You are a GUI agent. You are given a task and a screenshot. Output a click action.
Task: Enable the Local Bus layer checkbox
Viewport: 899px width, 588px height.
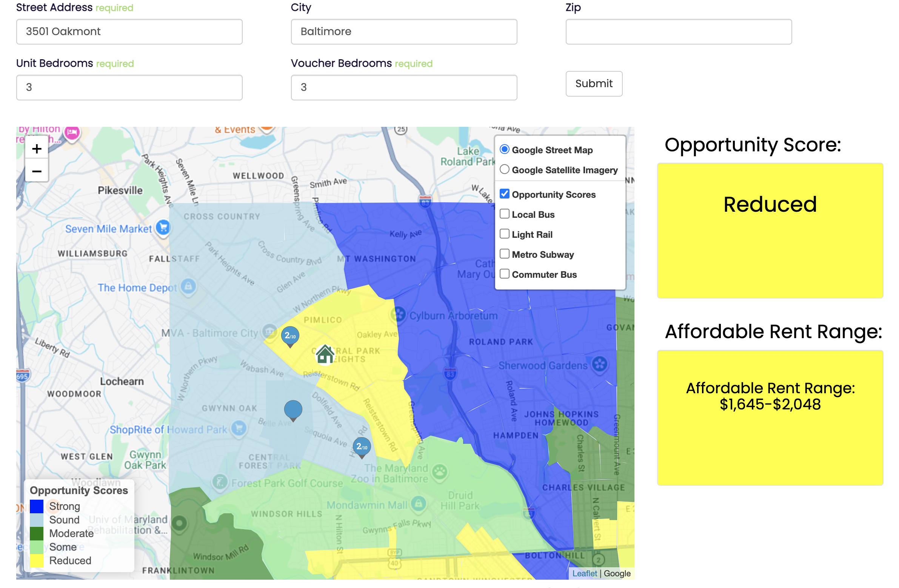504,214
